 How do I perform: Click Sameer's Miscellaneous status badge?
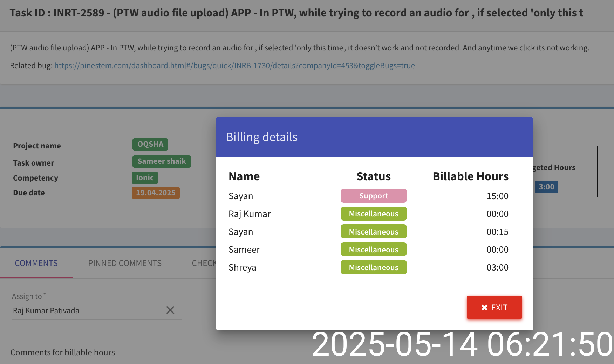click(374, 250)
